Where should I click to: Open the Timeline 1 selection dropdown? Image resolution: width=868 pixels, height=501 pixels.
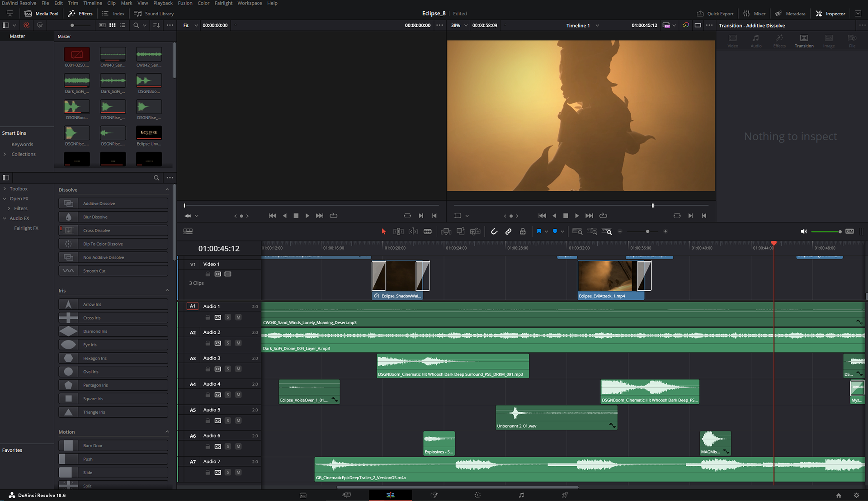tap(582, 25)
